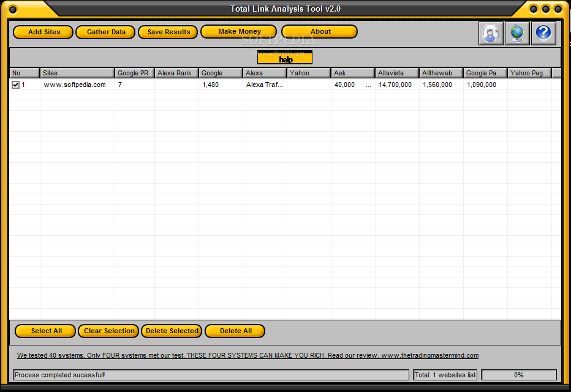Image resolution: width=571 pixels, height=392 pixels.
Task: Sort by the No column header
Action: pyautogui.click(x=25, y=73)
